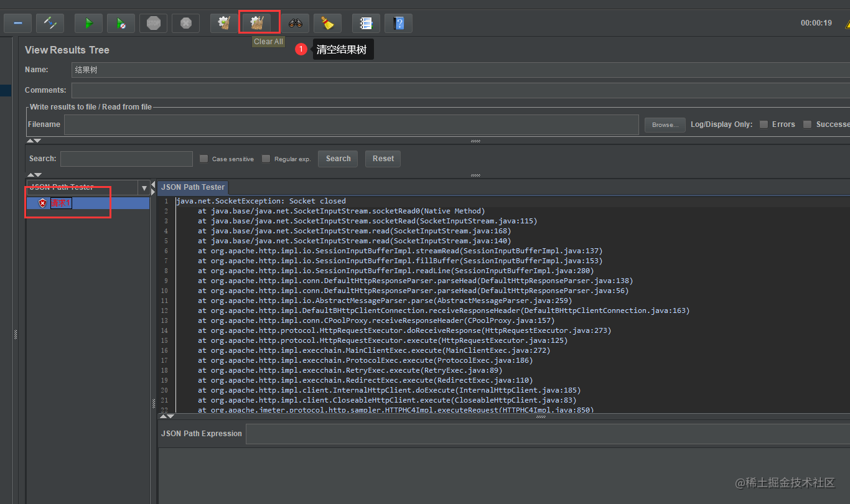850x504 pixels.
Task: Start the test with green play icon
Action: (x=88, y=24)
